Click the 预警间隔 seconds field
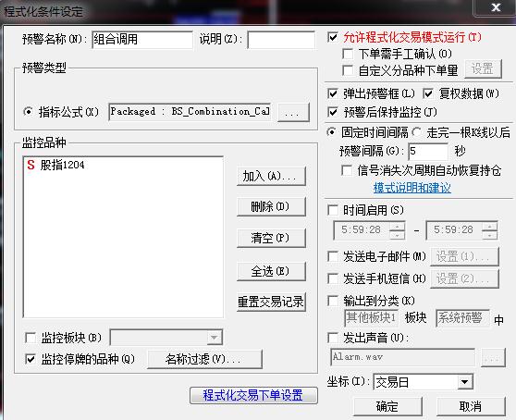 [428, 152]
